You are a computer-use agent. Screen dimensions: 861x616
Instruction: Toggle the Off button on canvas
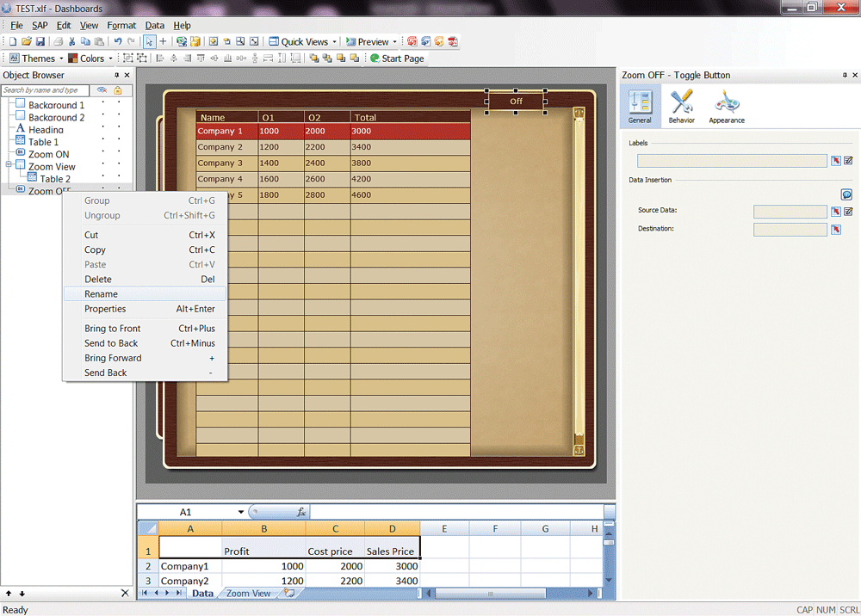coord(516,102)
